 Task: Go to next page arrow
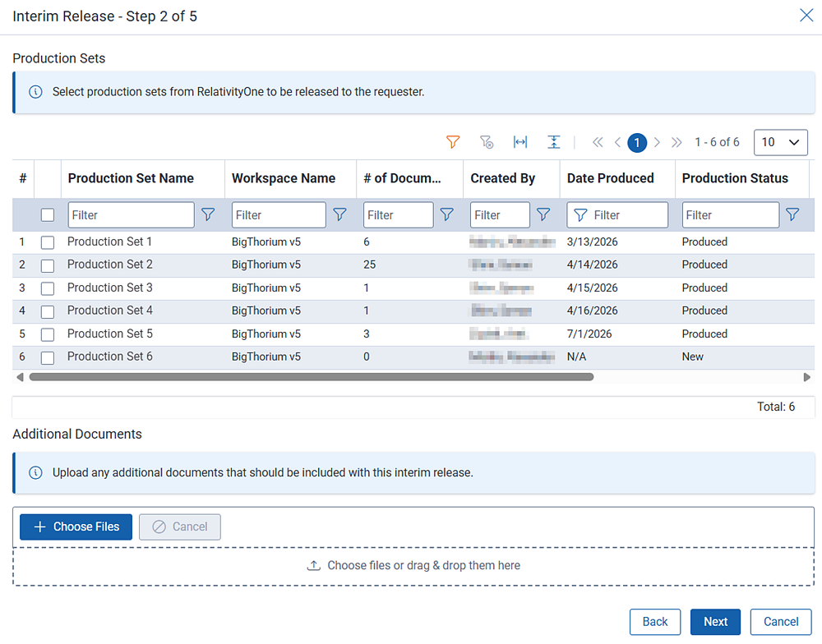[657, 142]
